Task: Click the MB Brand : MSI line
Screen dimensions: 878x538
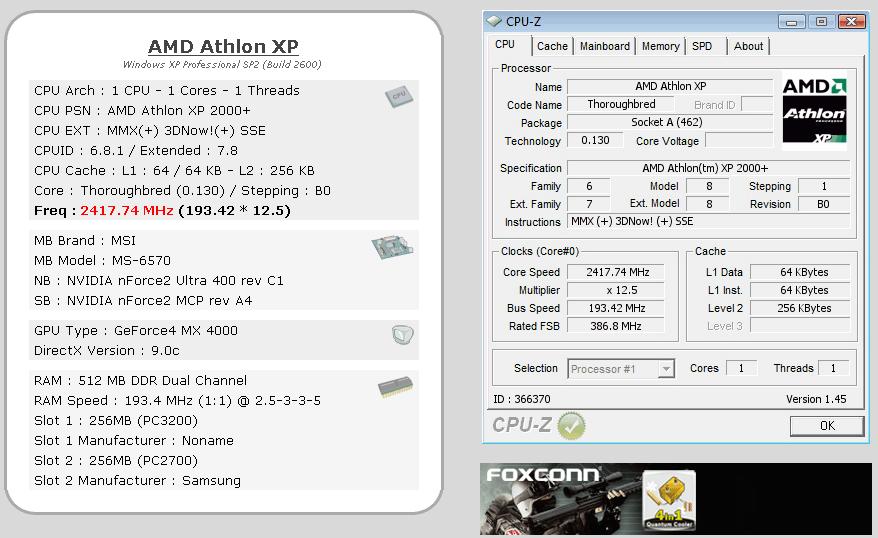Action: [x=85, y=241]
